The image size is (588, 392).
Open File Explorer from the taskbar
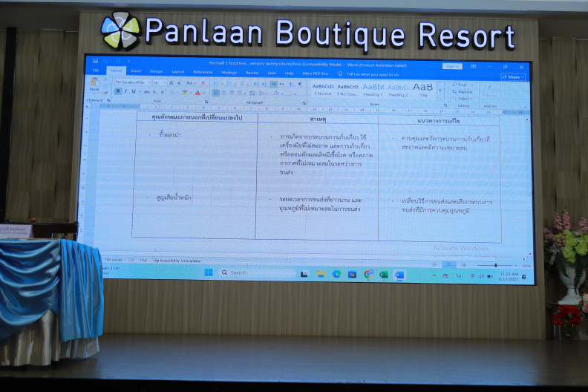tap(320, 274)
